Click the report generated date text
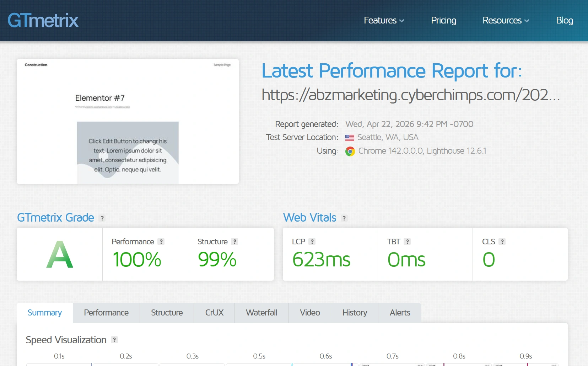Screen dimensions: 588x366 pyautogui.click(x=409, y=124)
